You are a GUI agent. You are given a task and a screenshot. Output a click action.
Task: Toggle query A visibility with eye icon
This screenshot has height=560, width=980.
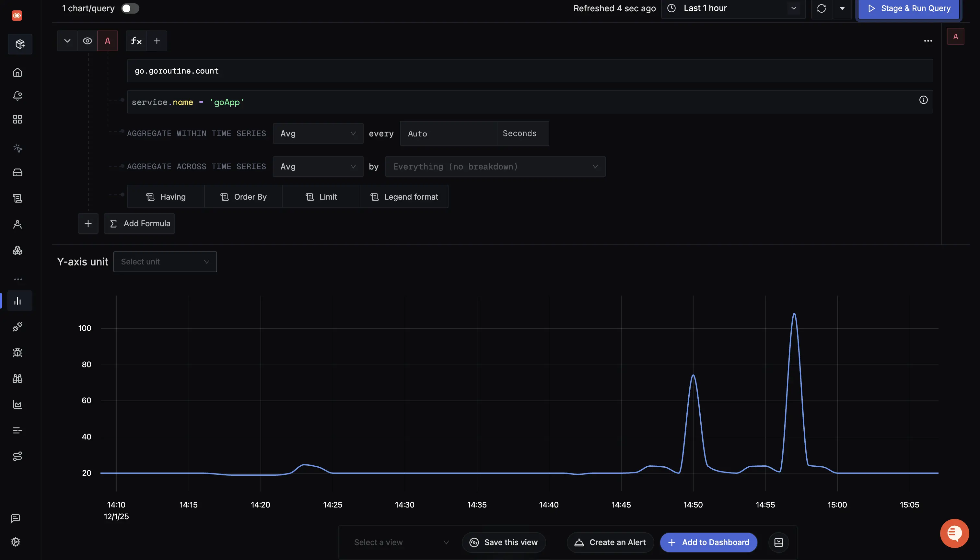[x=87, y=41]
